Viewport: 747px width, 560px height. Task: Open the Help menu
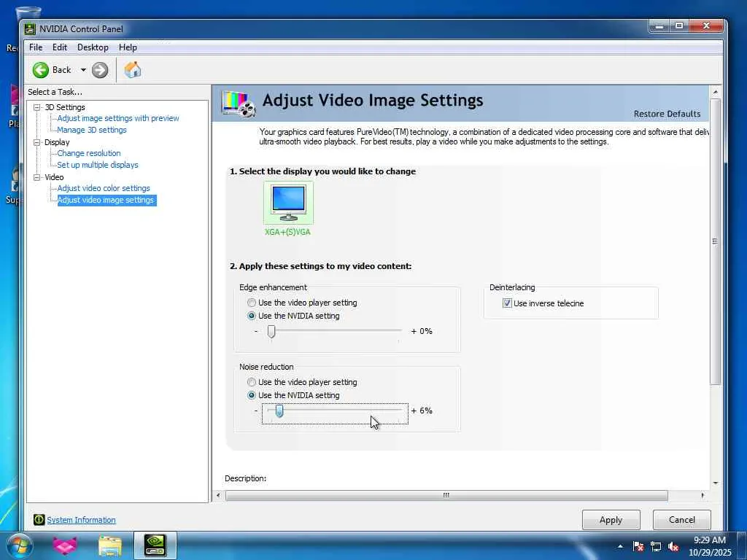tap(128, 47)
